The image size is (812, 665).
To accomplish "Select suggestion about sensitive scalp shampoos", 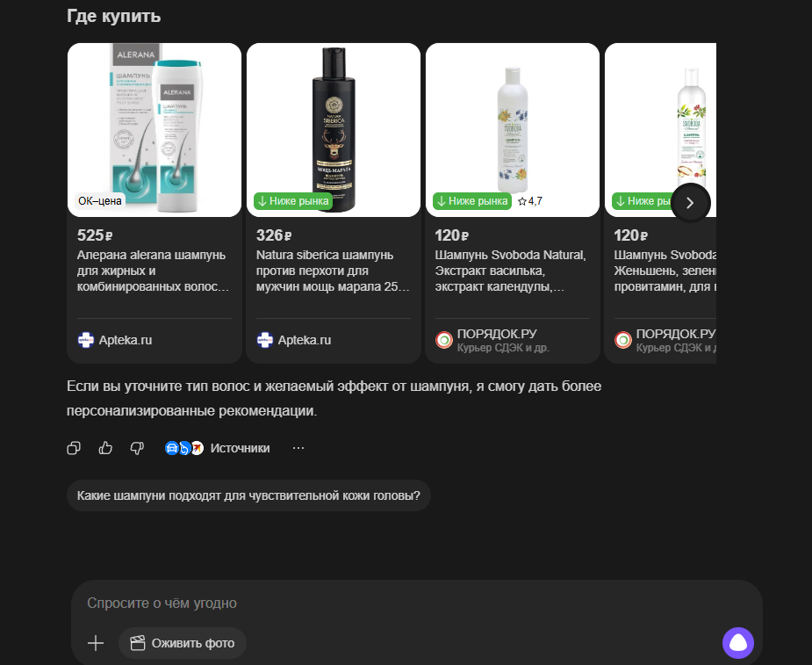I will pyautogui.click(x=248, y=495).
